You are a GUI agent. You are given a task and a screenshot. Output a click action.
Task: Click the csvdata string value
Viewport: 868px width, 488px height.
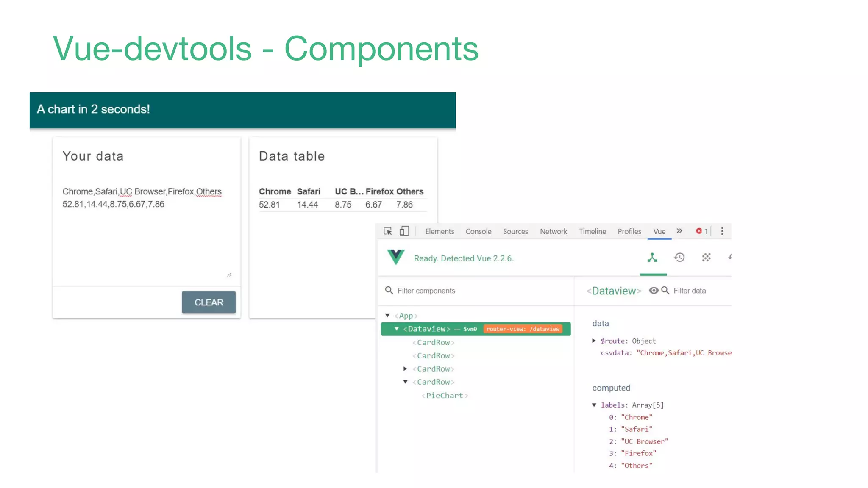pos(684,353)
